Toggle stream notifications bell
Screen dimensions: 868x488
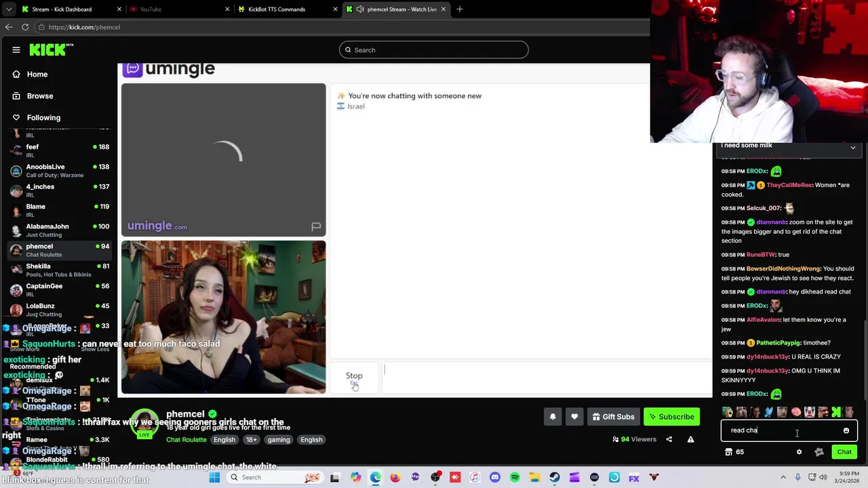553,417
